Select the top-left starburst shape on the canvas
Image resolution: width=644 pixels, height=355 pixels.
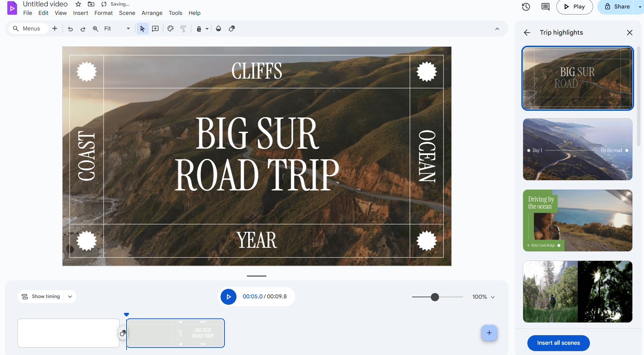click(x=87, y=71)
